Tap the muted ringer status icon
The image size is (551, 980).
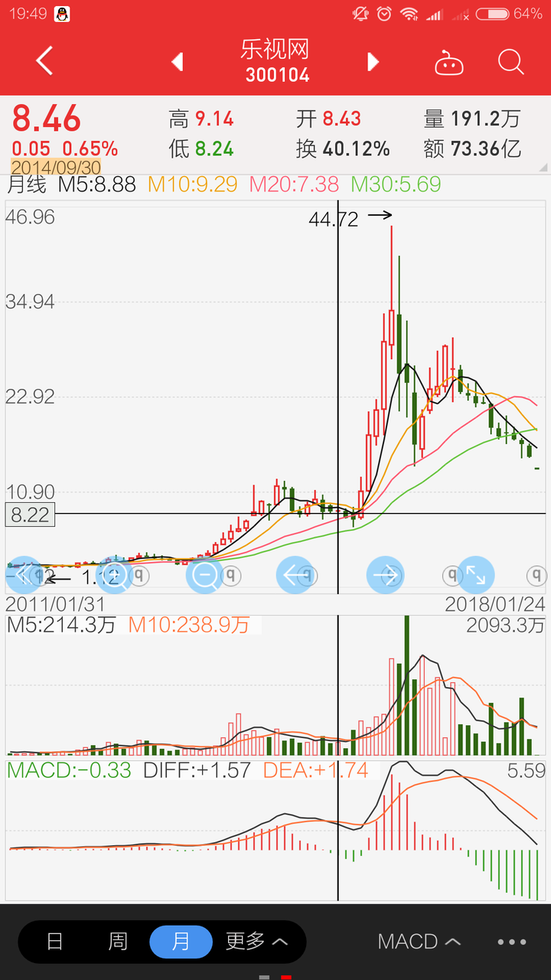click(360, 14)
